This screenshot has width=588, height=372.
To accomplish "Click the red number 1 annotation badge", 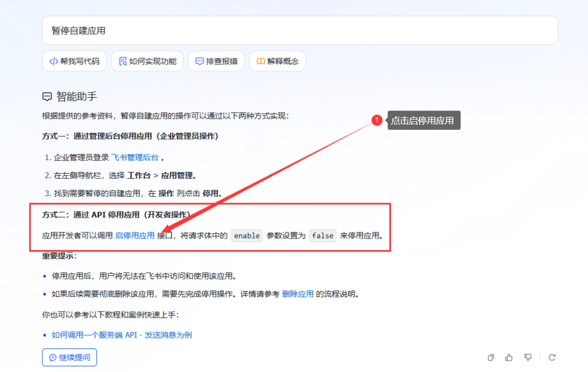I will tap(377, 120).
